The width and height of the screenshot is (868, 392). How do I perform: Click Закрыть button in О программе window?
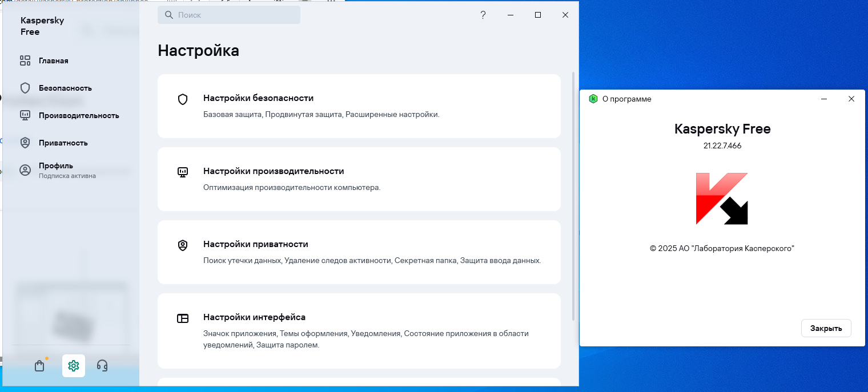826,328
